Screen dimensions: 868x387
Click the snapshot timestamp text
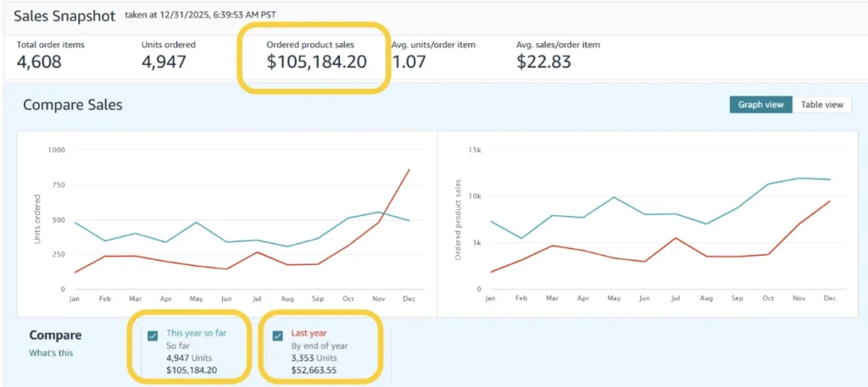click(200, 15)
